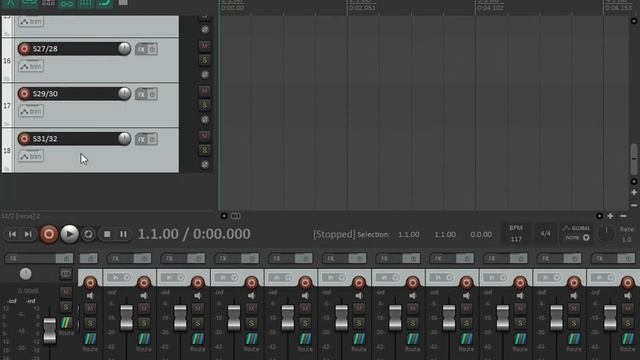Open trim automation menu for S29/30
Image resolution: width=640 pixels, height=360 pixels.
(31, 111)
